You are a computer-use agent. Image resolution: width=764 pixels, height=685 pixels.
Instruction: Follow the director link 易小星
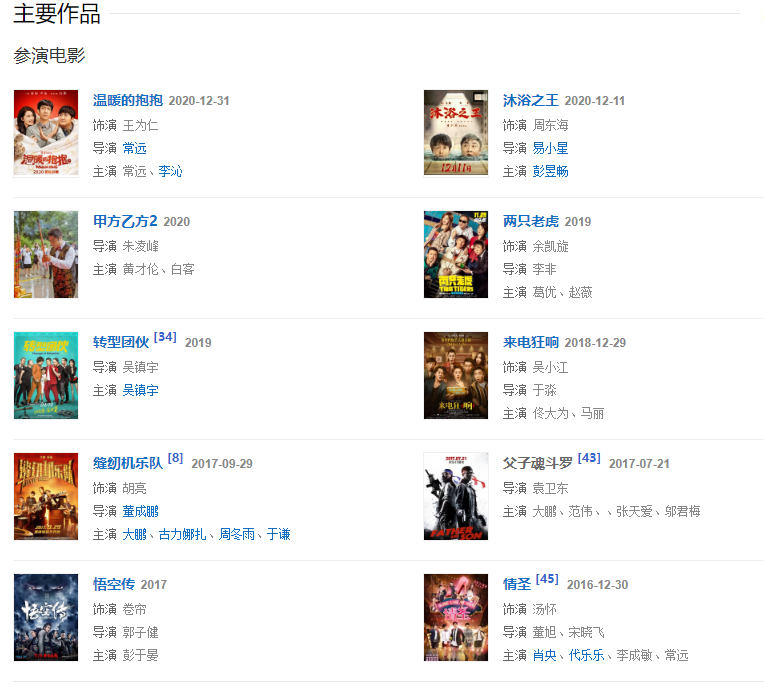(x=550, y=148)
